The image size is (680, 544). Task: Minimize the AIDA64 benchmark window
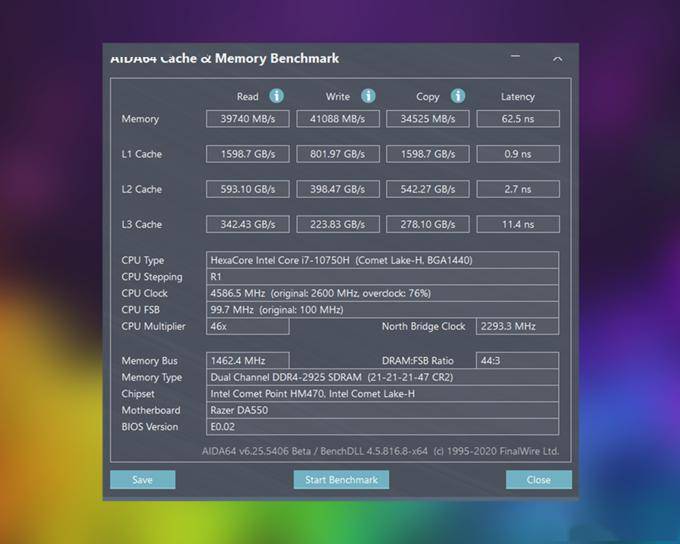(x=515, y=56)
